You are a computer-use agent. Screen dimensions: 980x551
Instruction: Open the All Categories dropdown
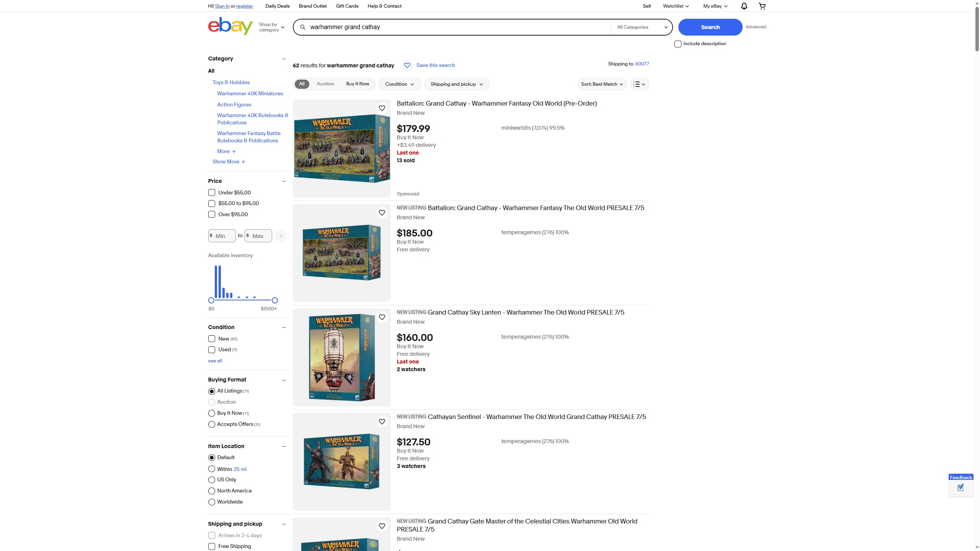(642, 27)
